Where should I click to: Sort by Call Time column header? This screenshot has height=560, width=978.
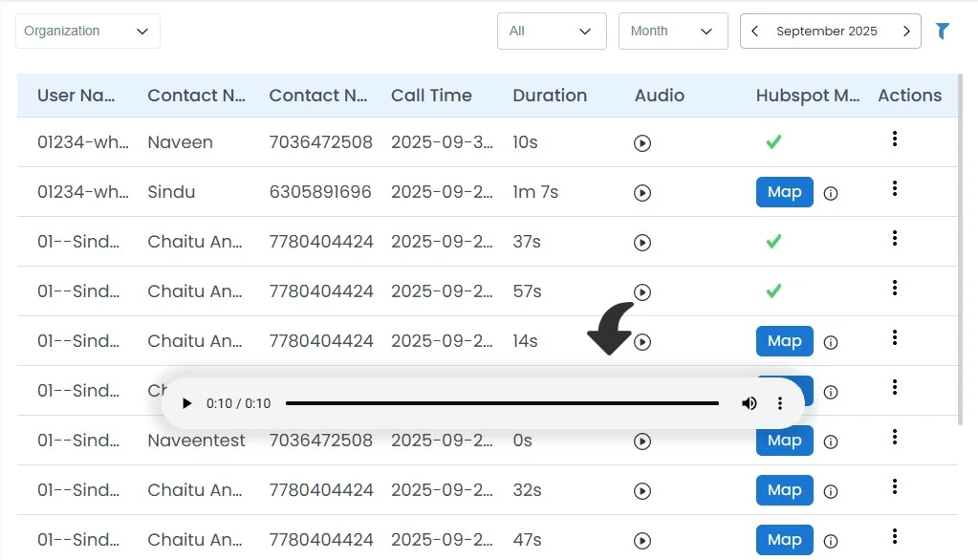[431, 96]
